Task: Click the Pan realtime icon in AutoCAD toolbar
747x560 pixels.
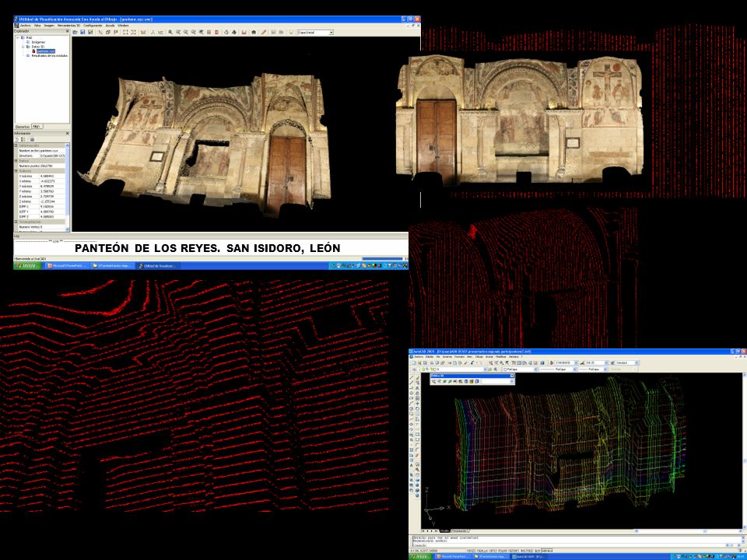Action: click(x=490, y=363)
